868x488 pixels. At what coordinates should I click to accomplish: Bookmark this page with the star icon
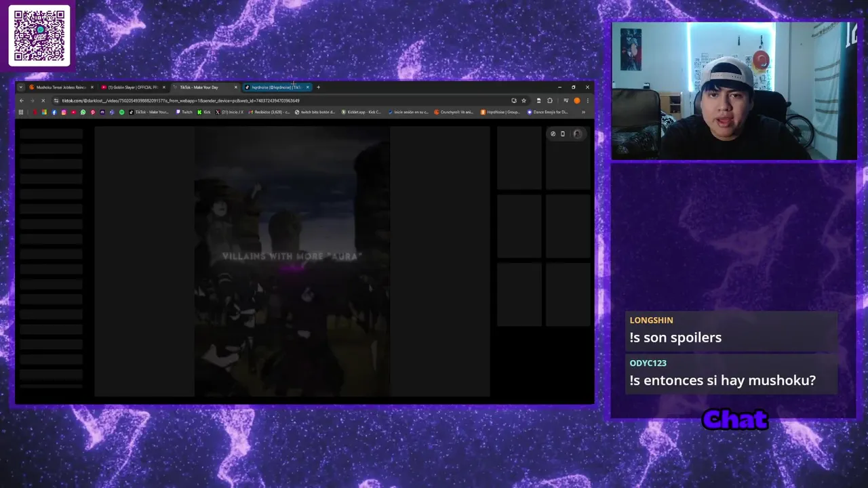pos(524,101)
